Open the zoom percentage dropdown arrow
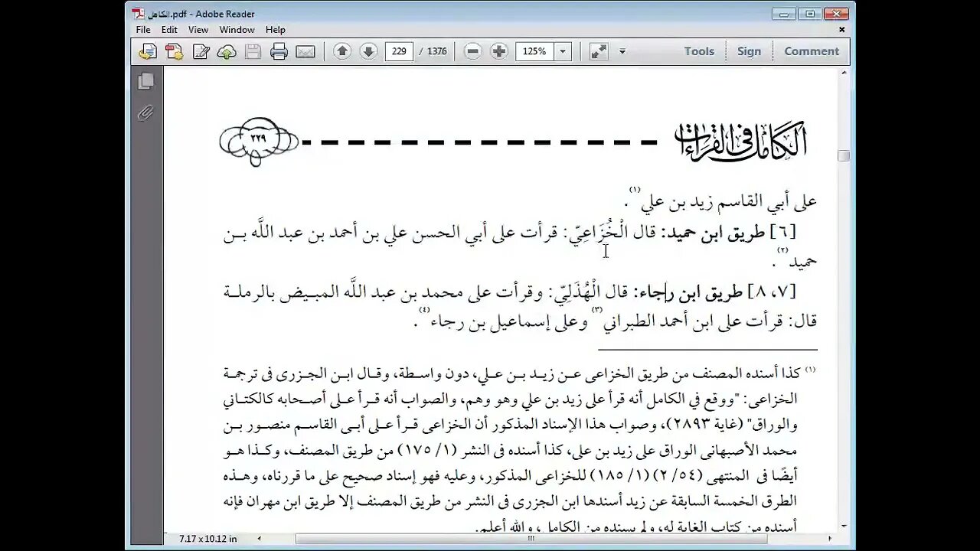 pos(563,51)
